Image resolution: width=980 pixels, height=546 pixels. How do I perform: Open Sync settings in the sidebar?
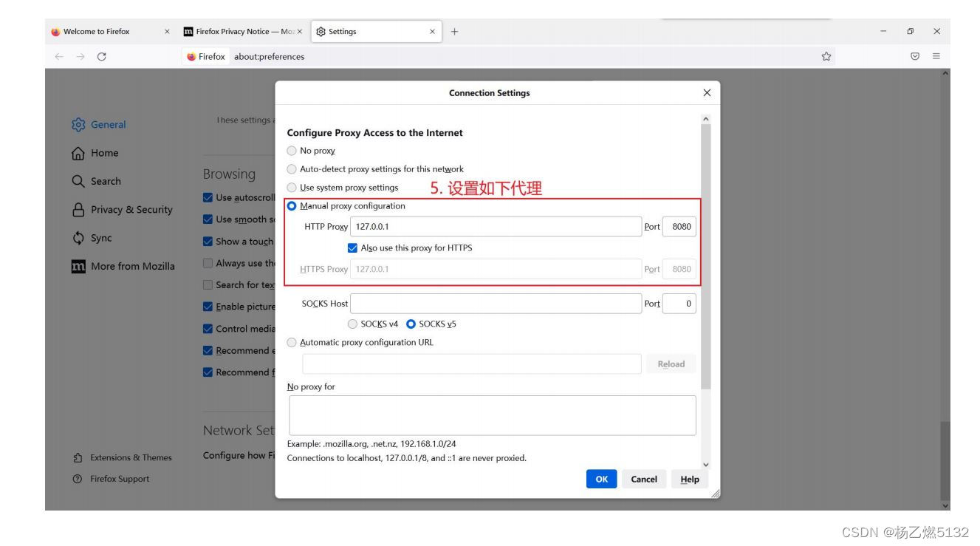click(93, 238)
